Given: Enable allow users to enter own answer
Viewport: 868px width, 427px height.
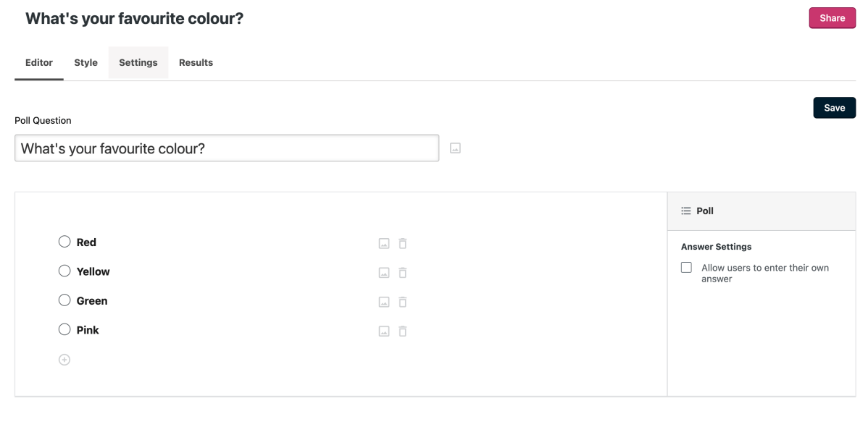Looking at the screenshot, I should pyautogui.click(x=686, y=268).
